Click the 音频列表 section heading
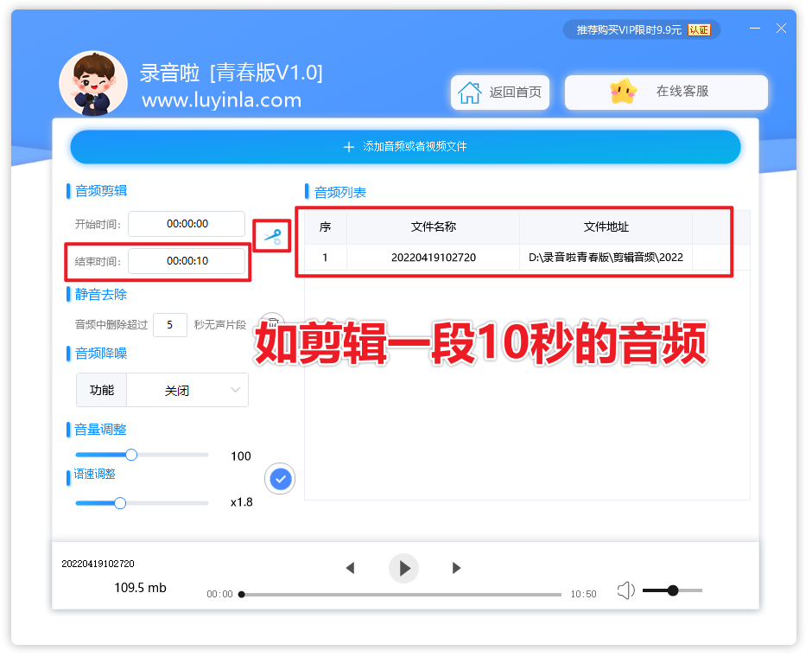Image resolution: width=812 pixels, height=657 pixels. click(x=340, y=193)
